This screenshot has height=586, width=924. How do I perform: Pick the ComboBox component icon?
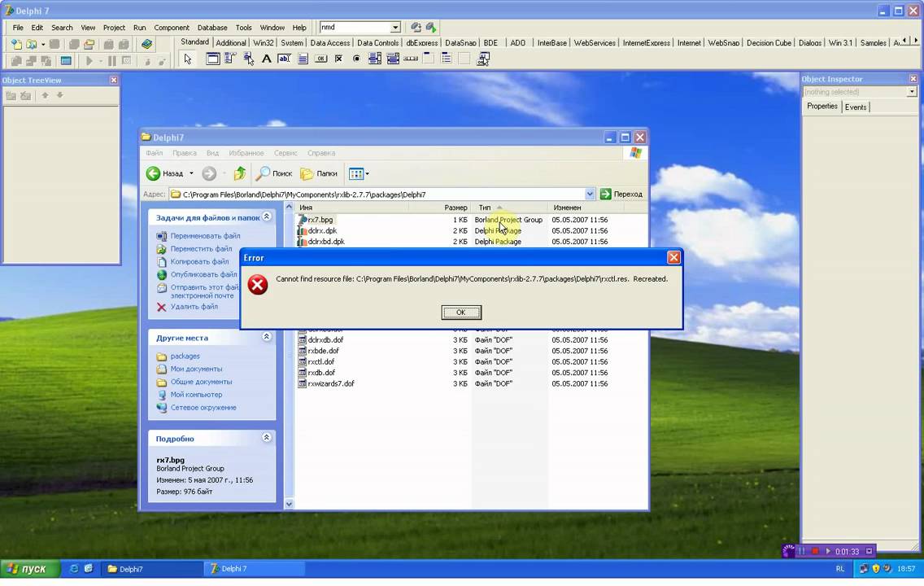click(x=393, y=59)
